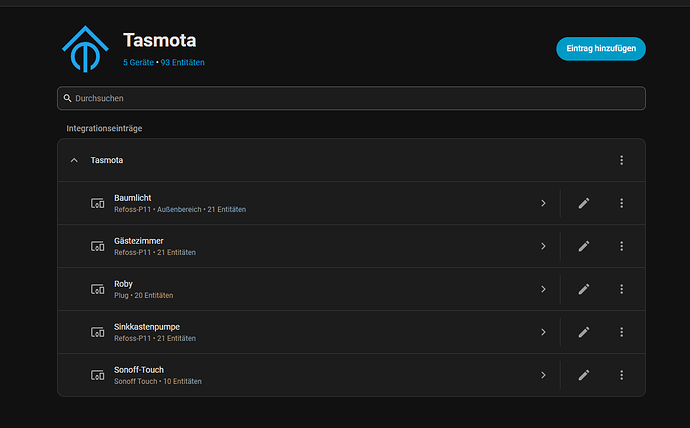Screen dimensions: 690x428
Task: Open Sinkkastenpumpe details via chevron arrow
Action: [x=543, y=332]
